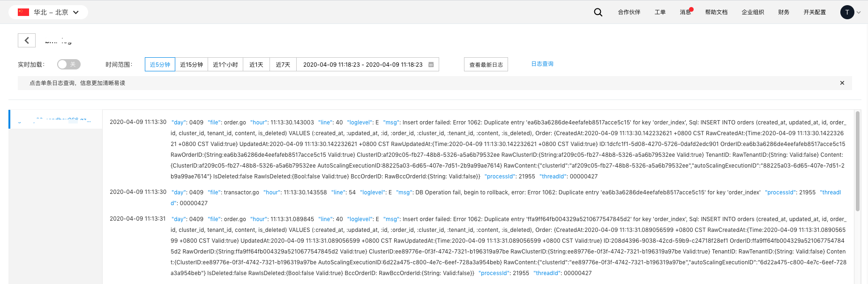Open the 帮助文档 menu item

716,12
